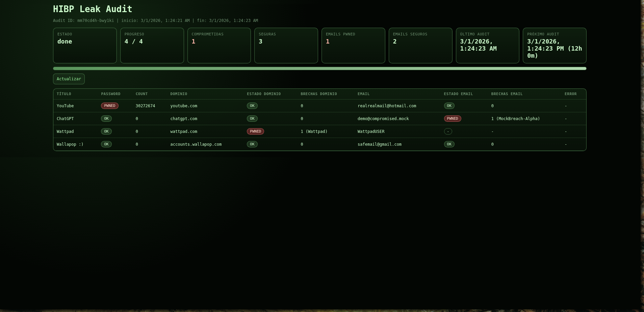Viewport: 644px width, 312px height.
Task: Click the PWNED password badge for YouTube
Action: 110,106
